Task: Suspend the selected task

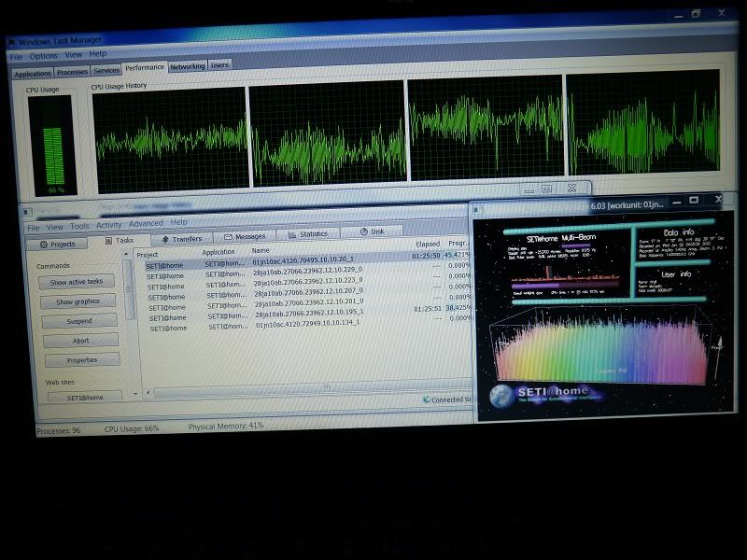Action: tap(80, 320)
